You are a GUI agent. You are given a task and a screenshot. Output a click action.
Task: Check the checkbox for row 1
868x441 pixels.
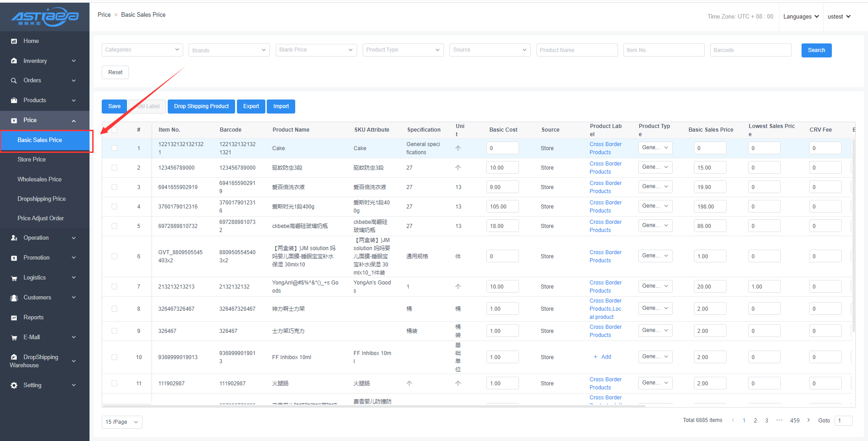click(x=114, y=148)
